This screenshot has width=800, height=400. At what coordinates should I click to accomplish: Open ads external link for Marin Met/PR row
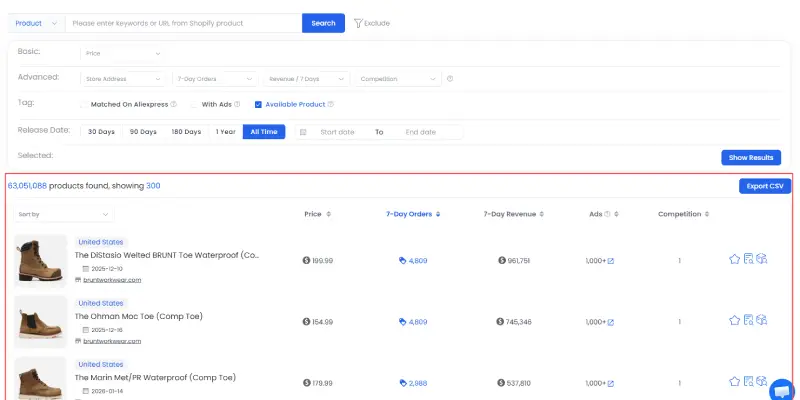(611, 384)
